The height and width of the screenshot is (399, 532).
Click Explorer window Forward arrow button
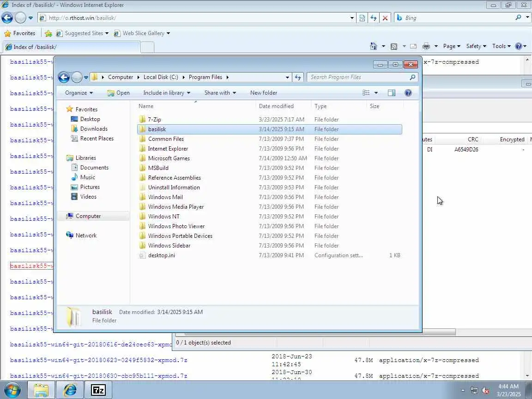[x=77, y=78]
